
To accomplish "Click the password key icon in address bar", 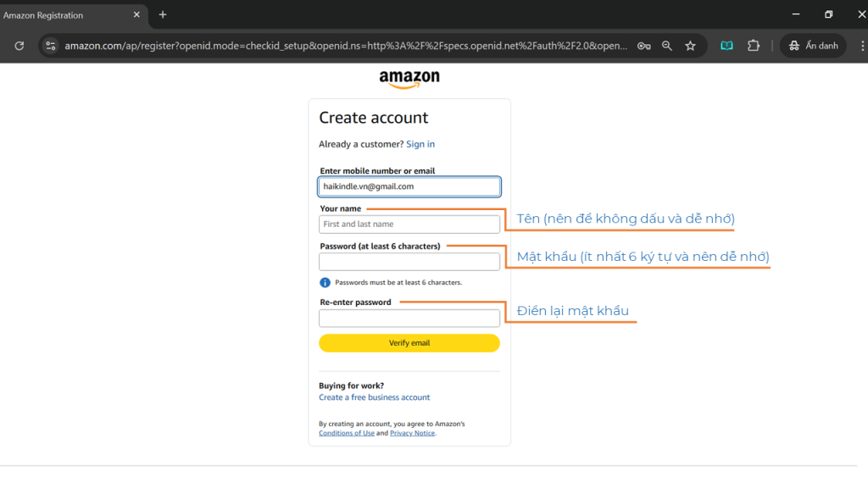I will point(644,46).
